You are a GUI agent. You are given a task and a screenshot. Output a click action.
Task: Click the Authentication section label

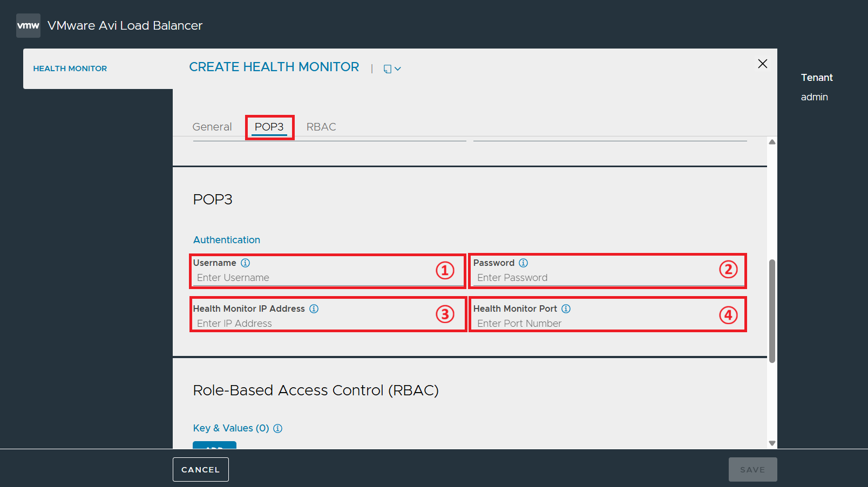(227, 240)
